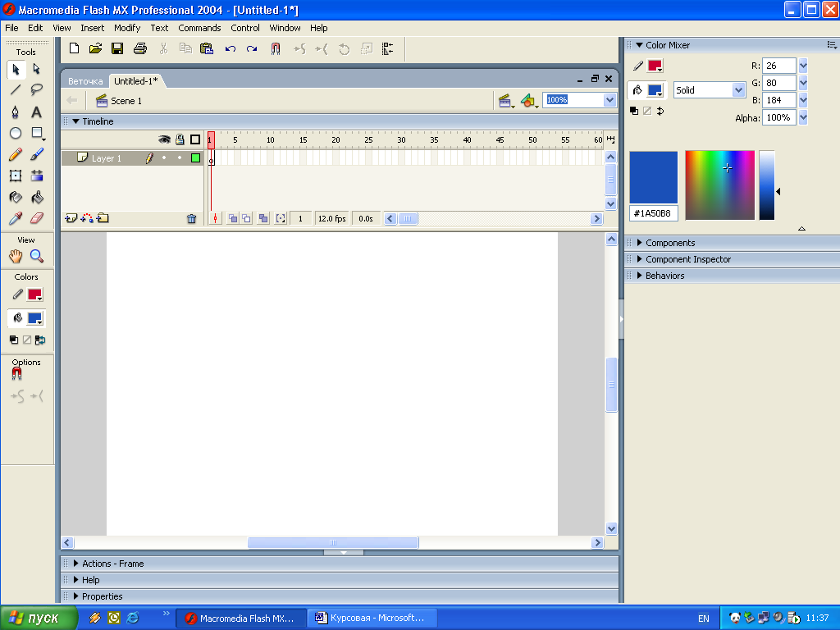Open the Alpha value slider arrow
Screen dimensions: 840x630
[x=803, y=117]
